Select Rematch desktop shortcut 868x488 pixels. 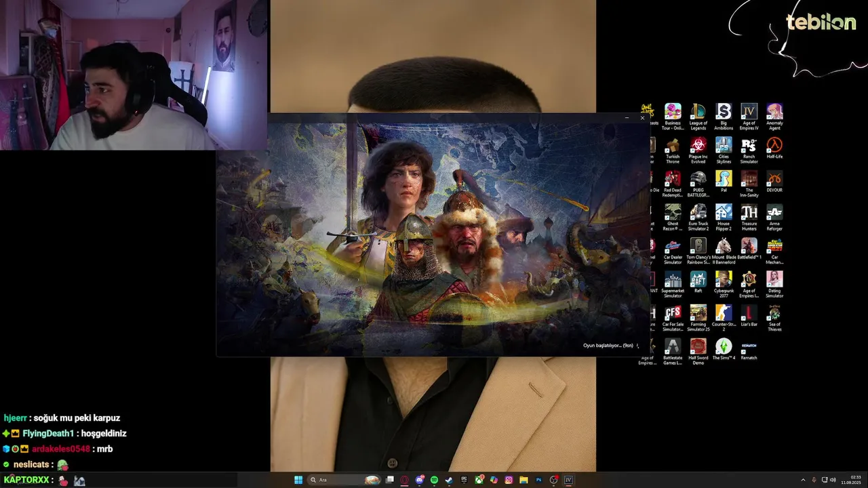point(749,349)
